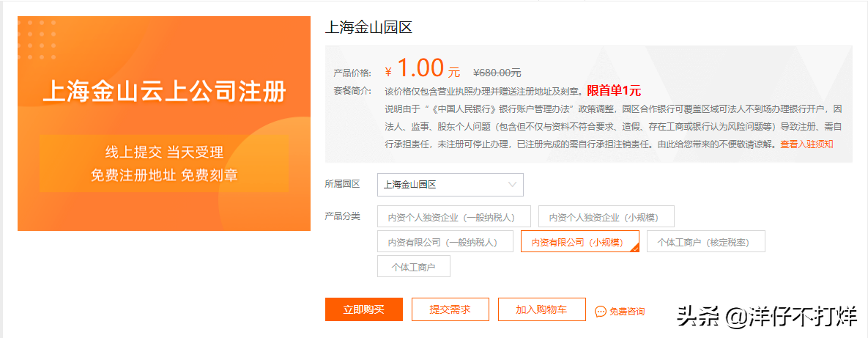Viewport: 868px width, 338px height.
Task: Open the 所属园区 dropdown showing 上海金山园区
Action: tap(450, 185)
